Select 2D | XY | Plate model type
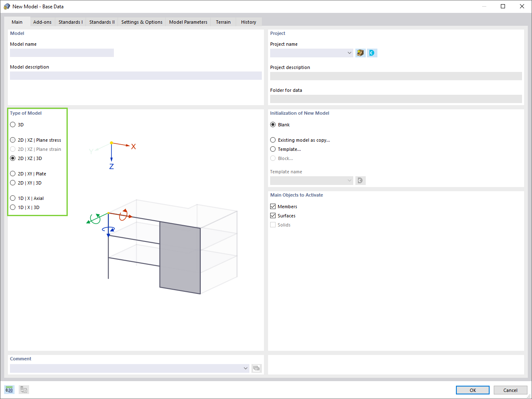532x399 pixels. coord(12,174)
